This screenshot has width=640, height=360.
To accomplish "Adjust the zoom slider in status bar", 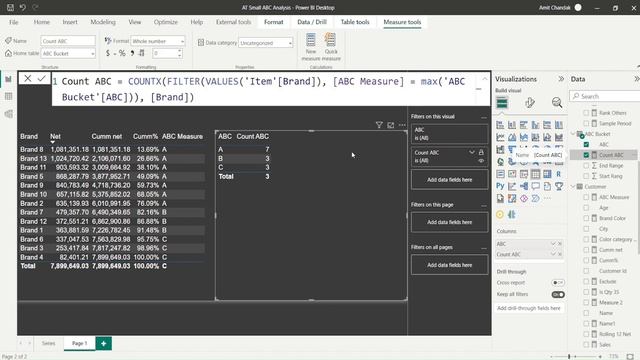I will (x=569, y=356).
